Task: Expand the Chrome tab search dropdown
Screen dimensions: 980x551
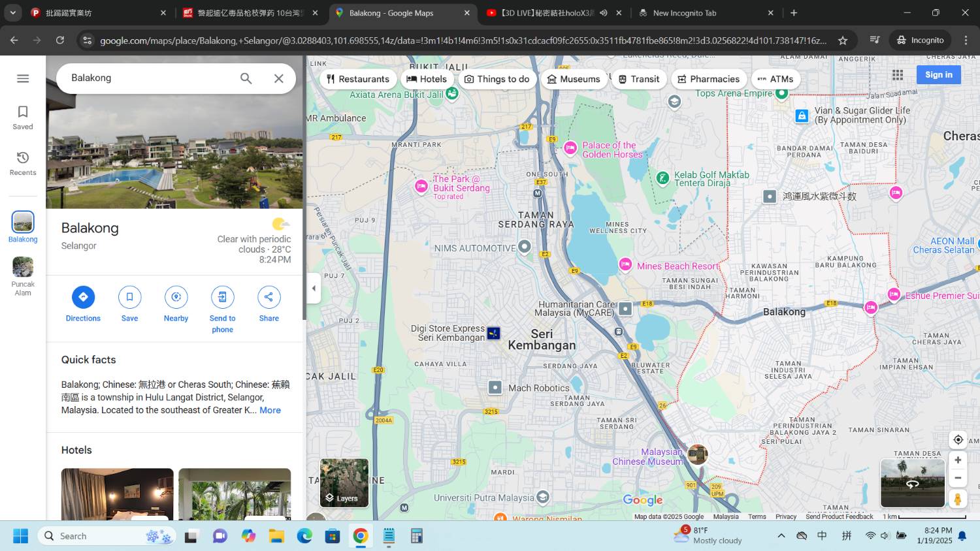Action: click(x=12, y=12)
